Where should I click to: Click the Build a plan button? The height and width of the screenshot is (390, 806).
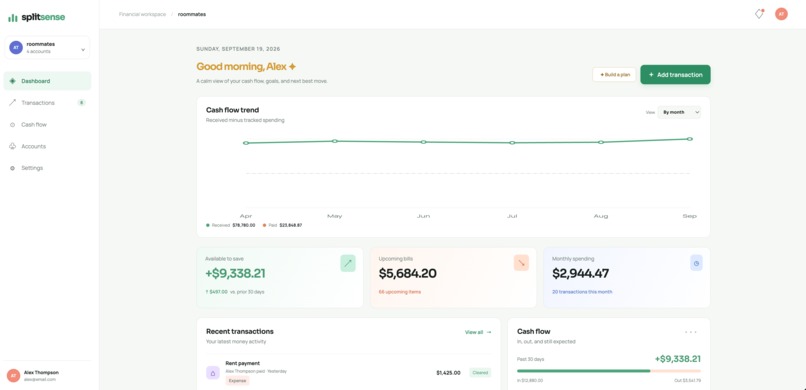tap(614, 75)
